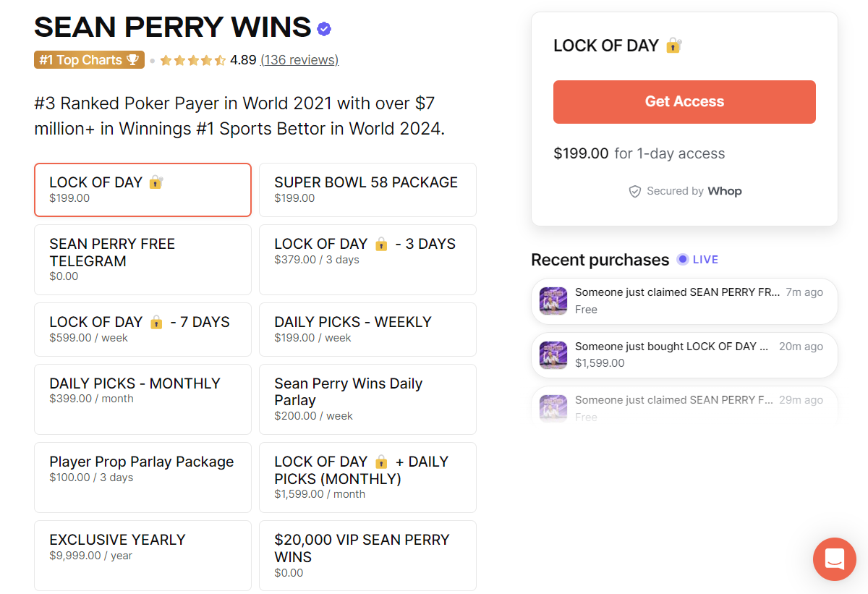Choose the $20,000 VIP SEAN PERRY WINS option
868x594 pixels.
pyautogui.click(x=367, y=555)
